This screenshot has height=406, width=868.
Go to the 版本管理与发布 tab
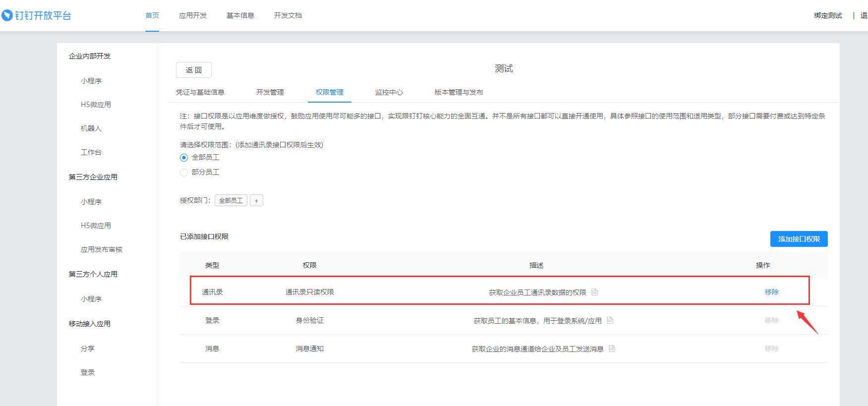(x=459, y=92)
